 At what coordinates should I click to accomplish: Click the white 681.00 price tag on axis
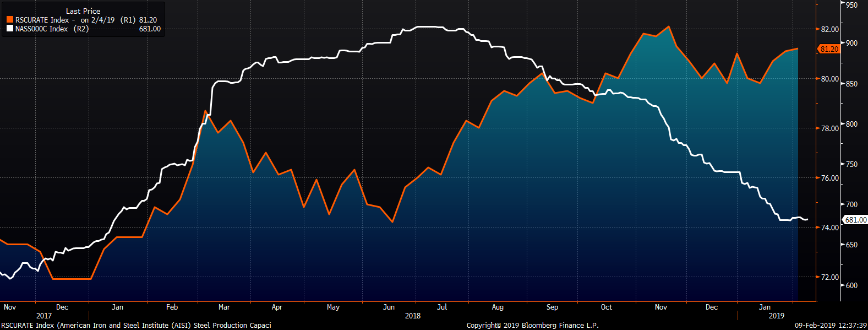tap(856, 220)
